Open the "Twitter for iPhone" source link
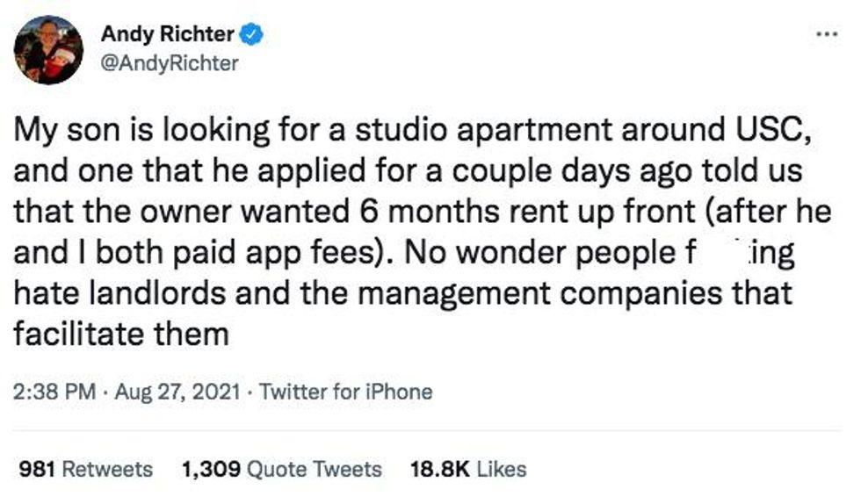 tap(345, 391)
